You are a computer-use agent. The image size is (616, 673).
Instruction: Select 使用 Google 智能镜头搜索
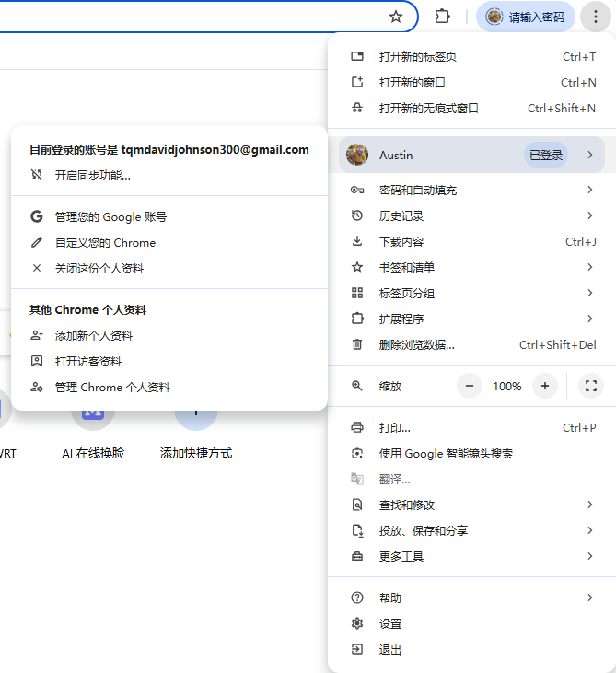point(472,454)
